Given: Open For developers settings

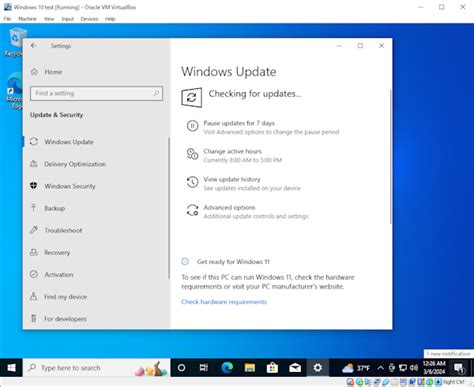Looking at the screenshot, I should click(x=58, y=319).
